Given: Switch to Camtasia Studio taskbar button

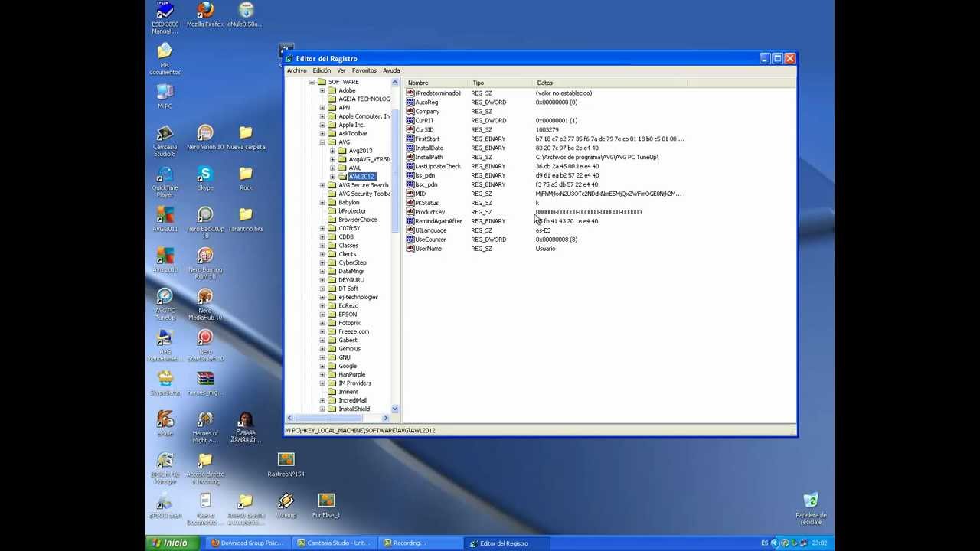Looking at the screenshot, I should 333,543.
